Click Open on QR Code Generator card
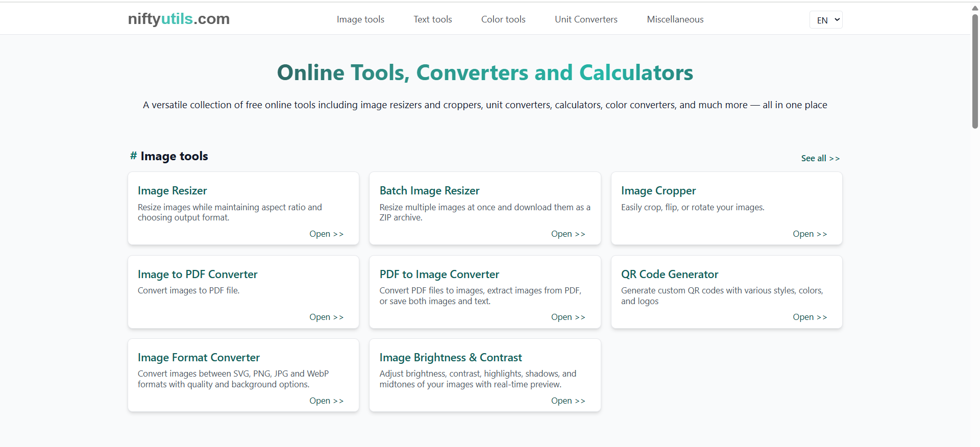Screen dimensions: 980x447 810,317
